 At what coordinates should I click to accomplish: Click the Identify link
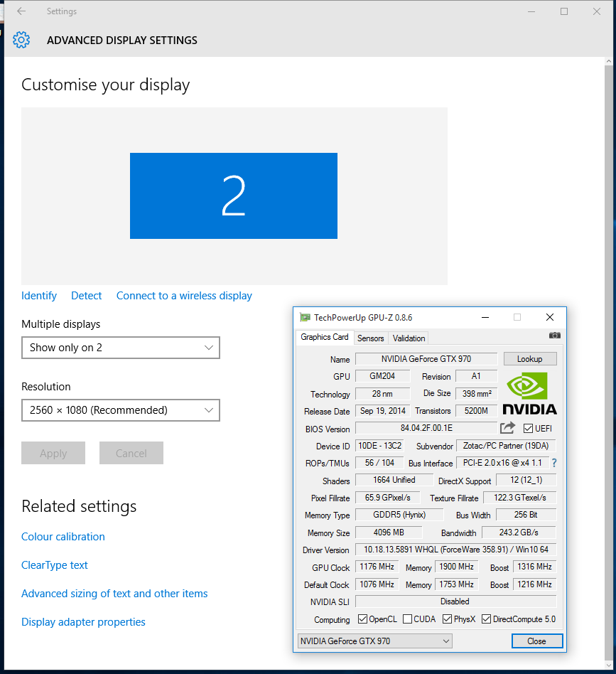[x=39, y=296]
